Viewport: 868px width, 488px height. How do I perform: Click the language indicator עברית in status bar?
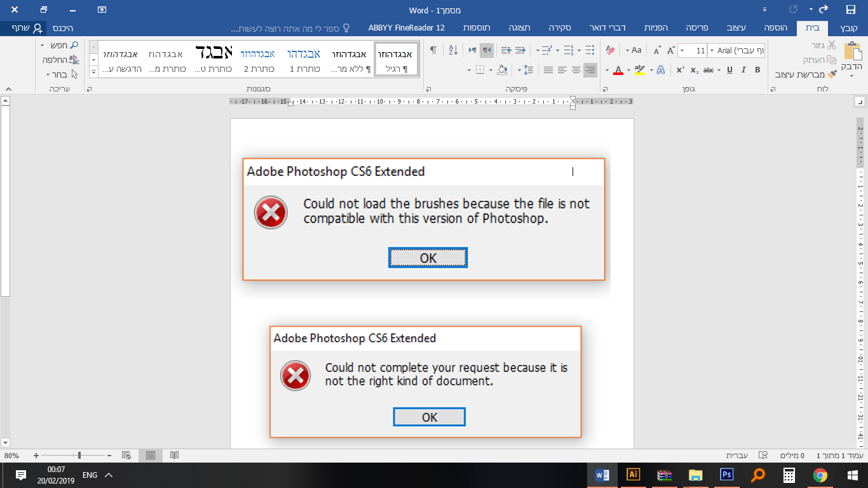pyautogui.click(x=736, y=456)
